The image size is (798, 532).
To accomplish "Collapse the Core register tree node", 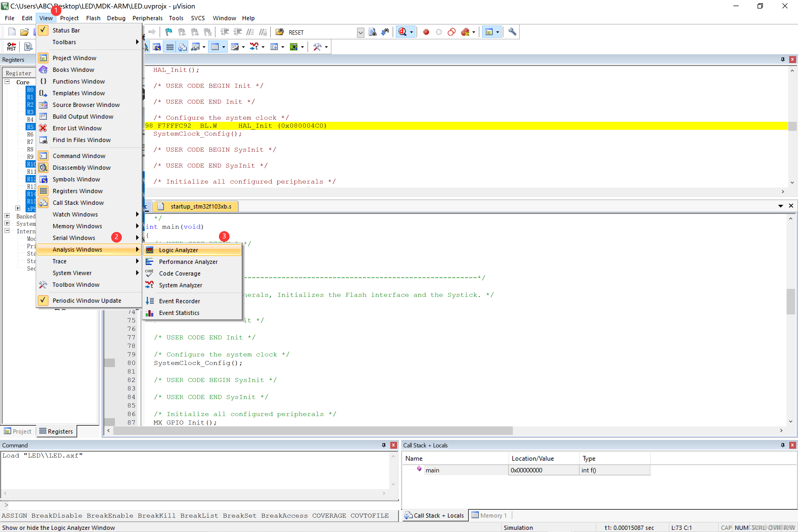I will click(x=7, y=82).
